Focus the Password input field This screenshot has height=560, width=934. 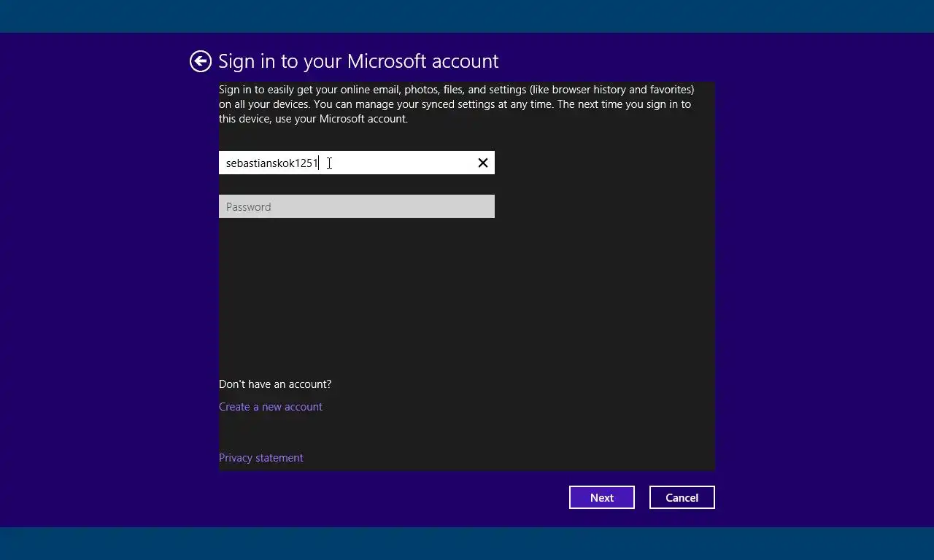[357, 206]
